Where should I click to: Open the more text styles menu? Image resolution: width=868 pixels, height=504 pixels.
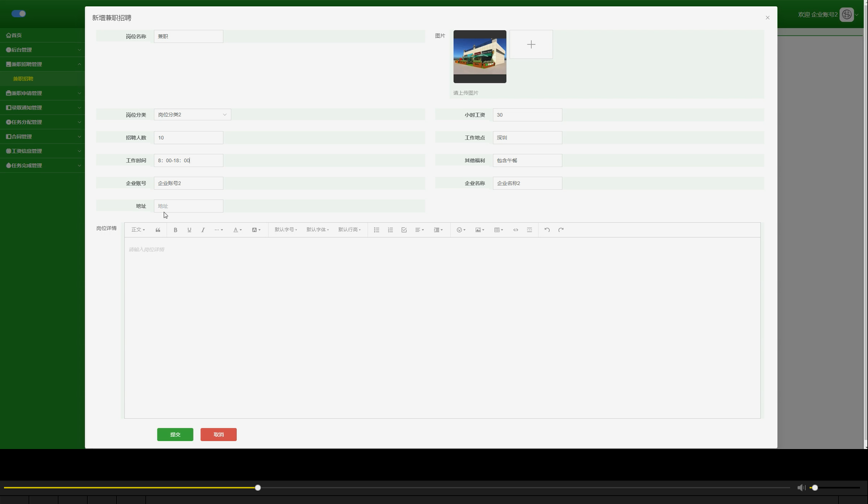(x=219, y=230)
